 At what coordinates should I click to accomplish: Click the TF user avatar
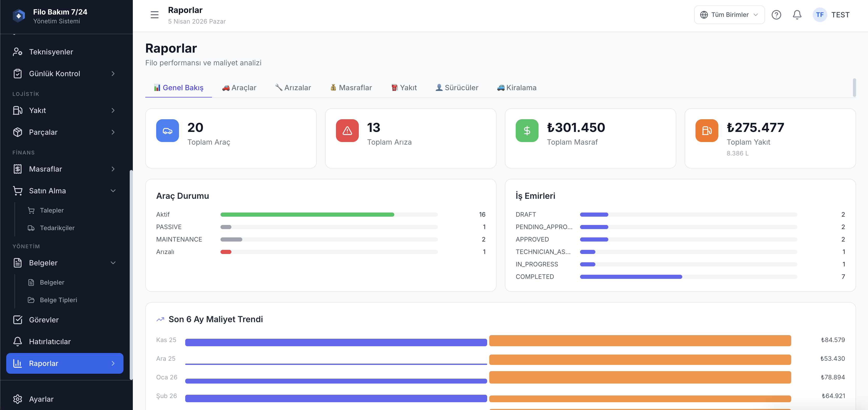[819, 15]
